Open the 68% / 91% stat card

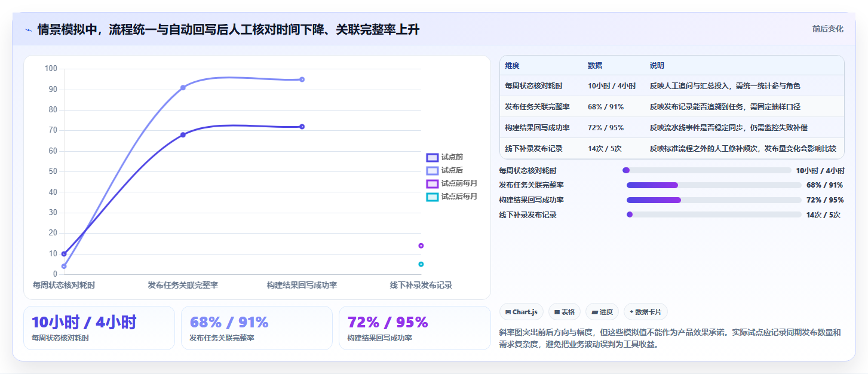[x=257, y=328]
